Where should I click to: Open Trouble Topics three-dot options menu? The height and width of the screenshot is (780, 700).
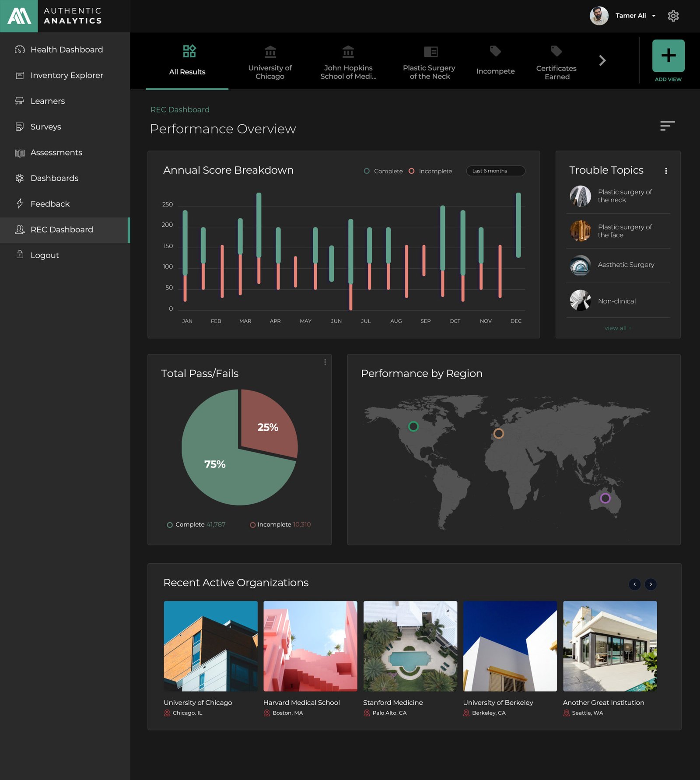pos(666,171)
